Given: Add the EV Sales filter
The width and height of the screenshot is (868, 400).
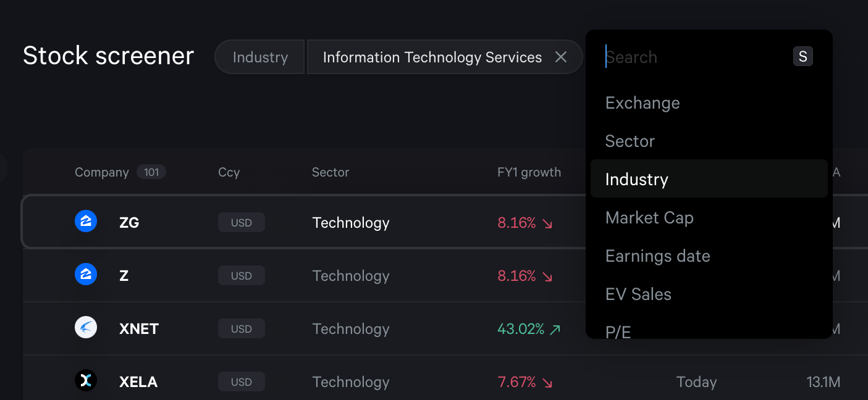Looking at the screenshot, I should coord(638,294).
